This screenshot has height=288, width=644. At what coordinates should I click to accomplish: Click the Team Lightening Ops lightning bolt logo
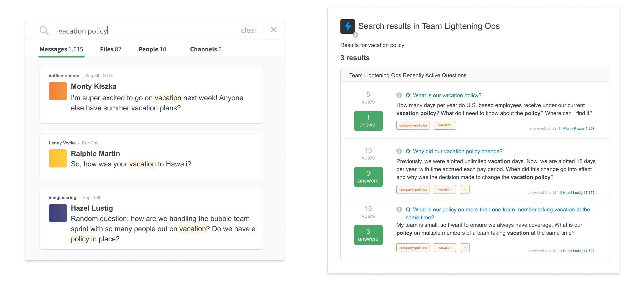tap(348, 26)
